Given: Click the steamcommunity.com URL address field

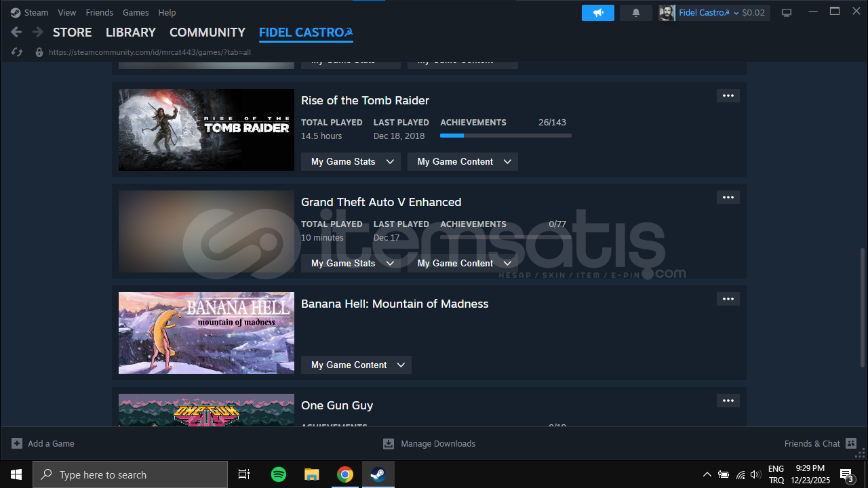Looking at the screenshot, I should [150, 52].
